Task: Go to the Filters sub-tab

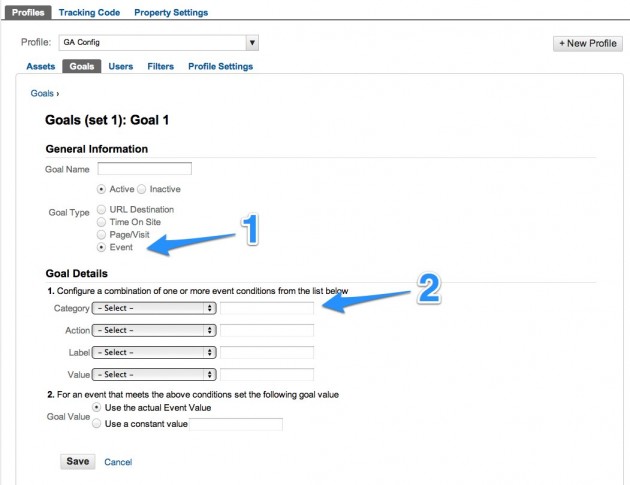Action: [160, 66]
